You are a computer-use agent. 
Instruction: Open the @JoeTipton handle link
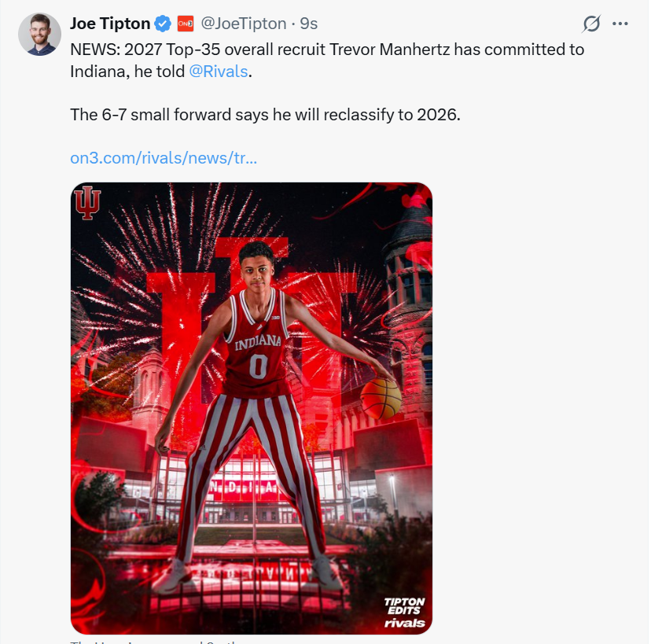pos(244,24)
